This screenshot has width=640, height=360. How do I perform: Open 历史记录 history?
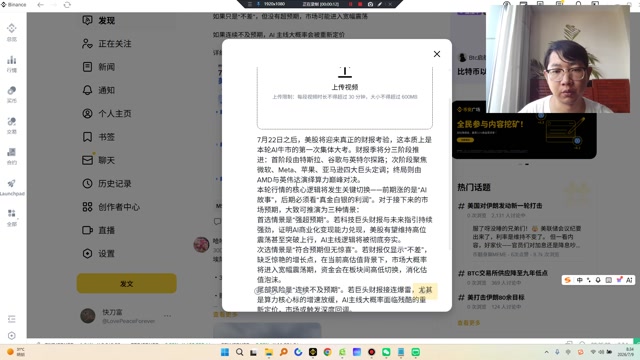tap(115, 184)
